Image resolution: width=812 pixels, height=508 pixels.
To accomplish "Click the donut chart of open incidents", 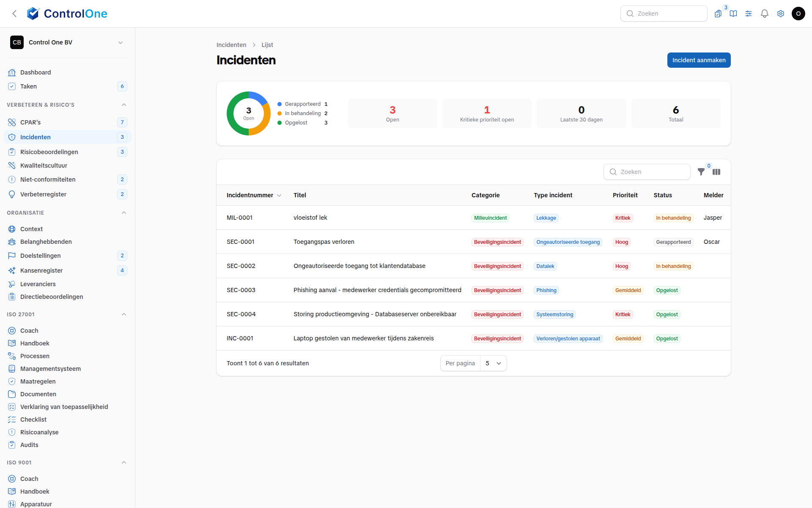I will (x=249, y=113).
